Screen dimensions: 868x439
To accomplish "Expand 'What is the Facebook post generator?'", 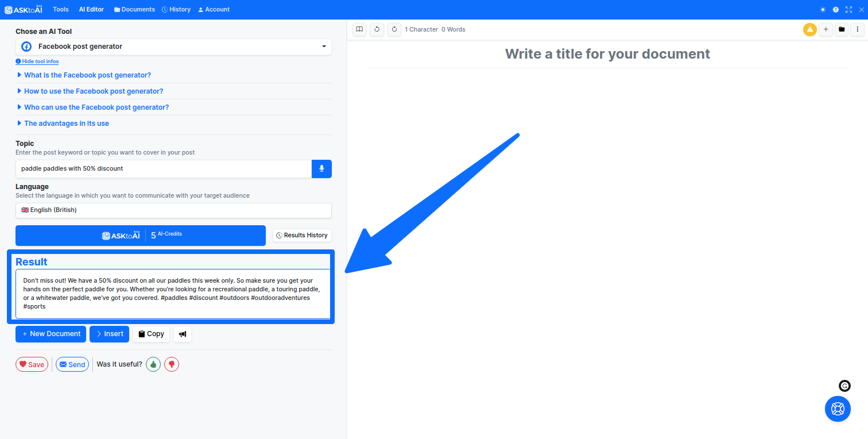I will (87, 75).
